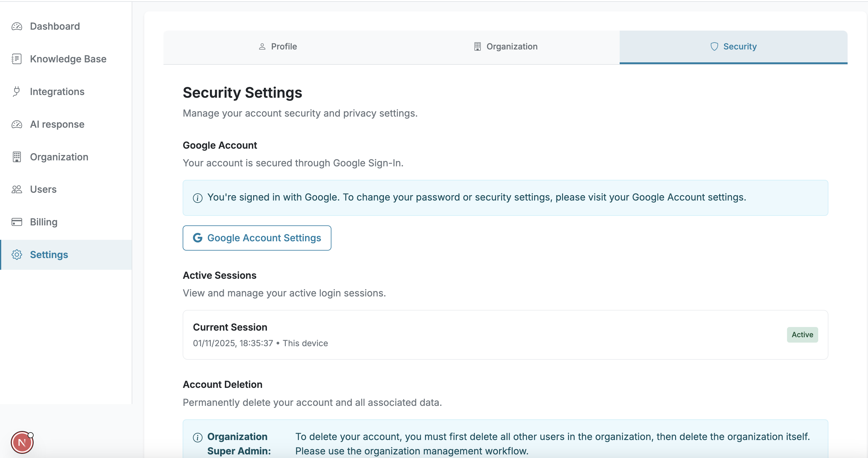868x458 pixels.
Task: Click the AI response gauge icon
Action: click(16, 124)
